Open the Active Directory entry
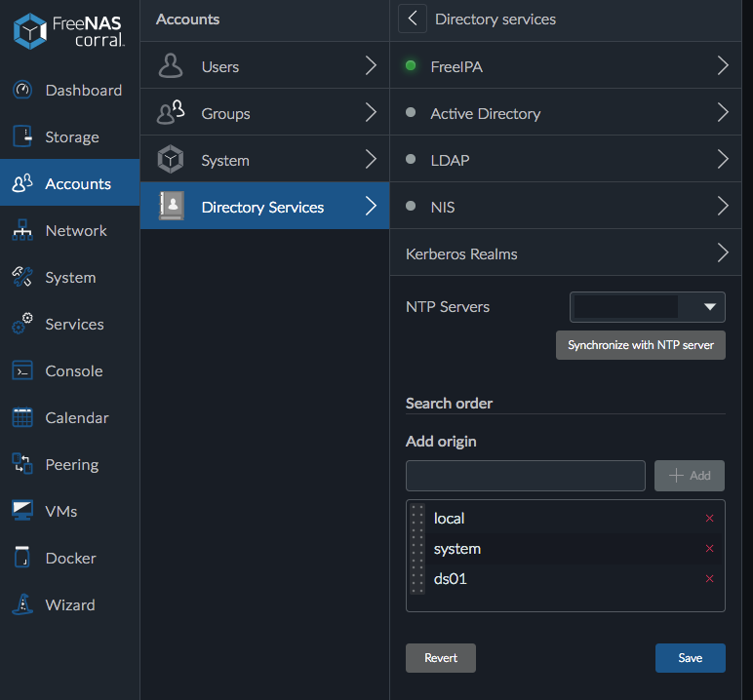This screenshot has width=753, height=700. coord(566,112)
